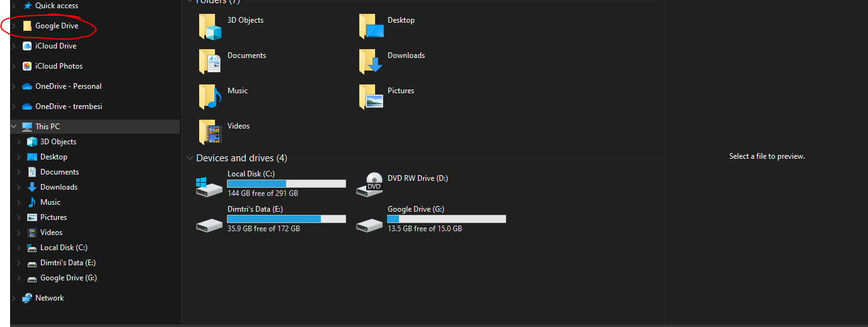Click the Pictures icon in navigation tree
Image resolution: width=868 pixels, height=327 pixels.
(32, 217)
